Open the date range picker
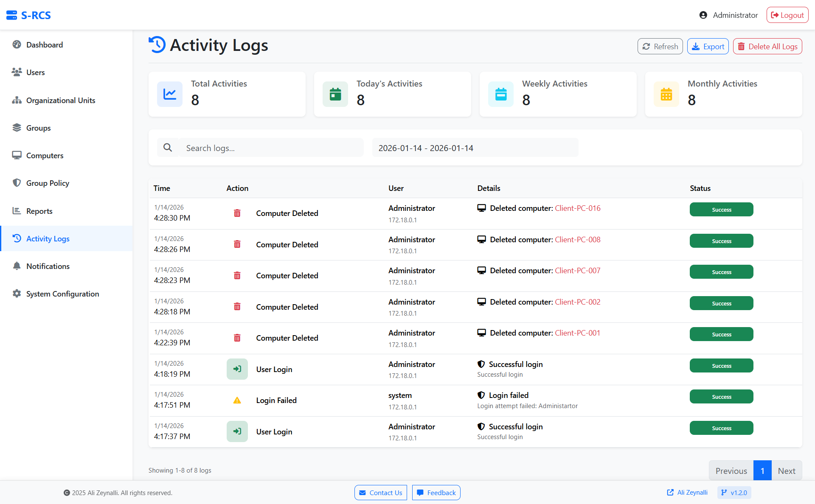The width and height of the screenshot is (815, 504). coord(475,148)
